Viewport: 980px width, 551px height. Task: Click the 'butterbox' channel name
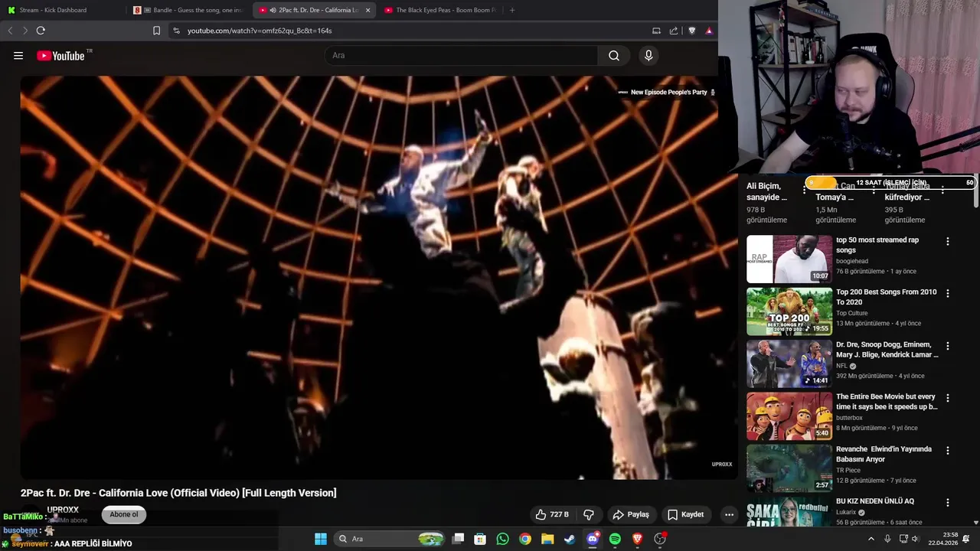849,418
